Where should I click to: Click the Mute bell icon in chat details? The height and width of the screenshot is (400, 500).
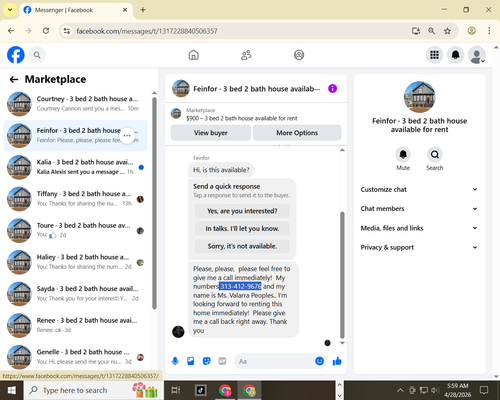click(403, 154)
